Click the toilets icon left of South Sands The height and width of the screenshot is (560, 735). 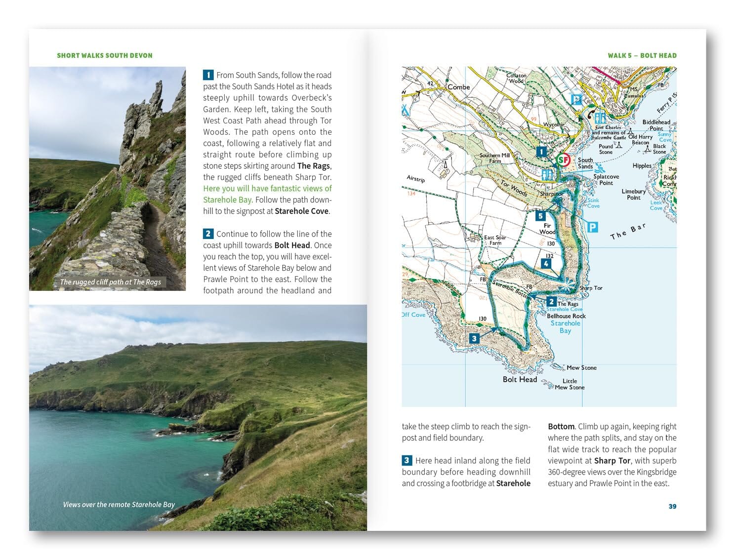pyautogui.click(x=548, y=175)
